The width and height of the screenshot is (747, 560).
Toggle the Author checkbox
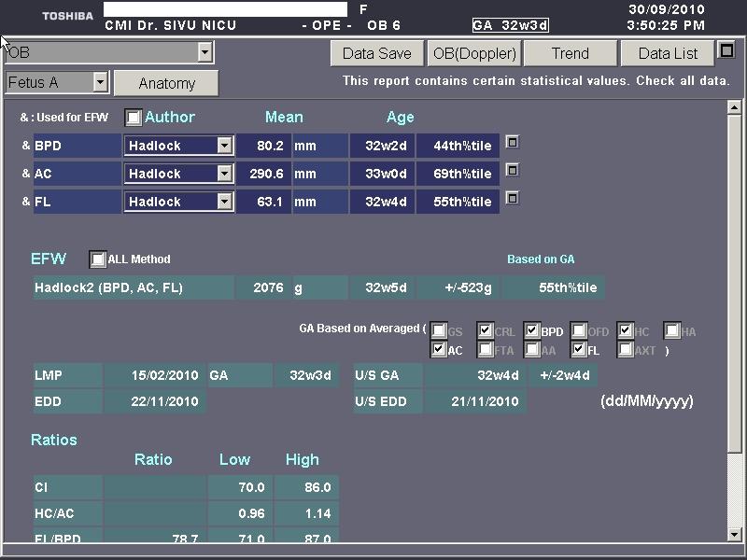134,118
